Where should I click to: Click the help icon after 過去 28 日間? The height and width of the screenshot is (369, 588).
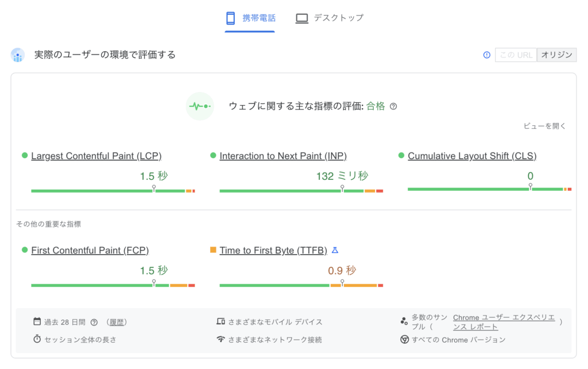pos(94,322)
